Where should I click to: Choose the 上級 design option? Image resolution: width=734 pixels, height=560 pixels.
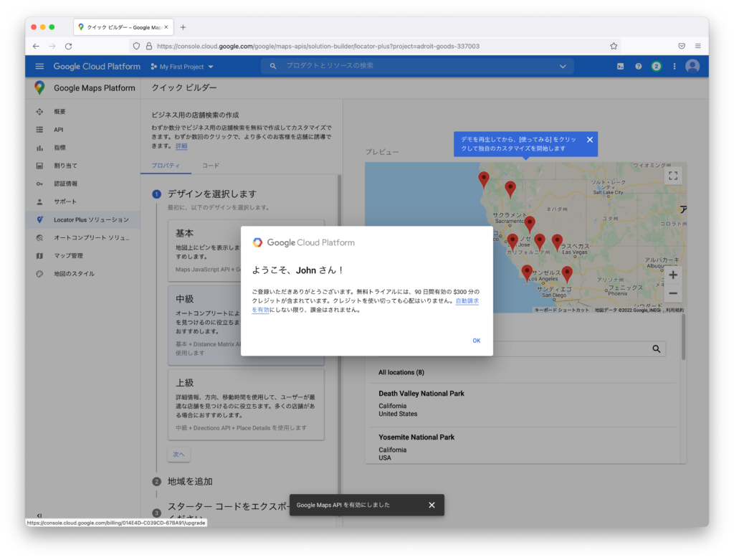pyautogui.click(x=186, y=383)
